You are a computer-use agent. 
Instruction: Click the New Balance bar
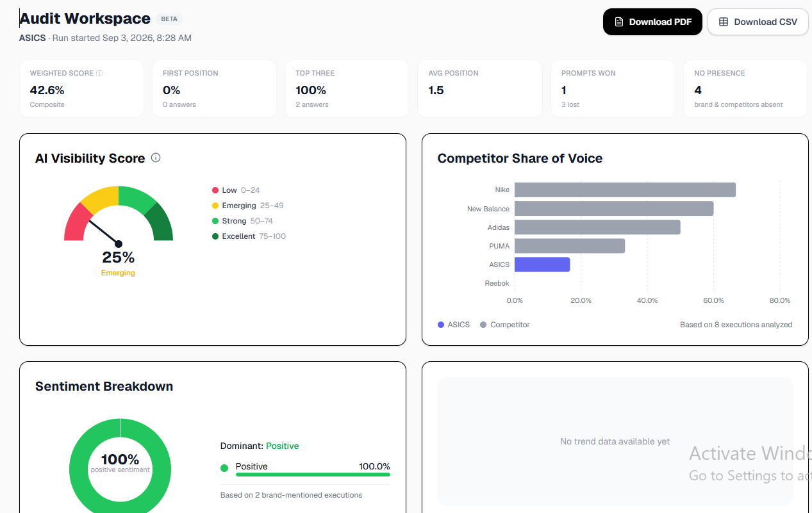coord(614,209)
